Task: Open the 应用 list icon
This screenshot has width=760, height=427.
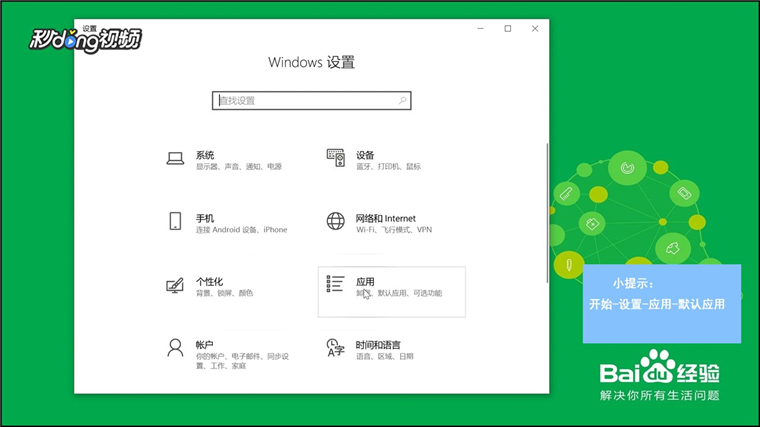Action: click(x=335, y=284)
